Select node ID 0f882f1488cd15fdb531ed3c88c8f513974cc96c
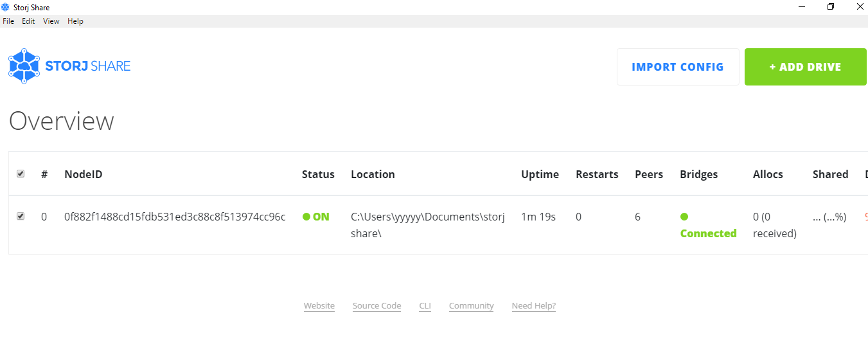 pos(175,217)
